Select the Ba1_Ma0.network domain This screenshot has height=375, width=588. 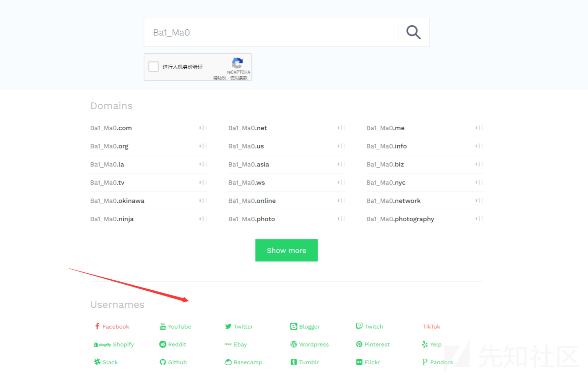tap(394, 201)
